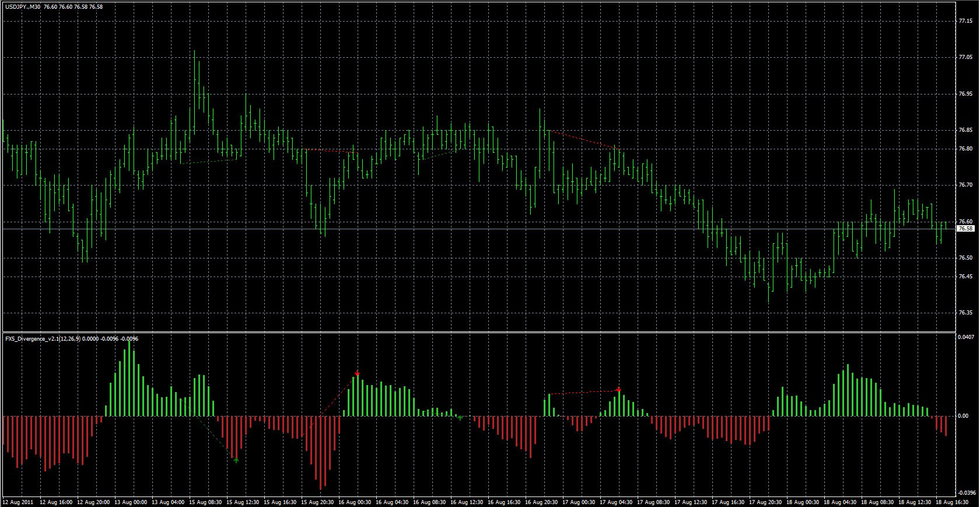Click the 76.50 price scale label
The image size is (980, 507).
pos(965,258)
